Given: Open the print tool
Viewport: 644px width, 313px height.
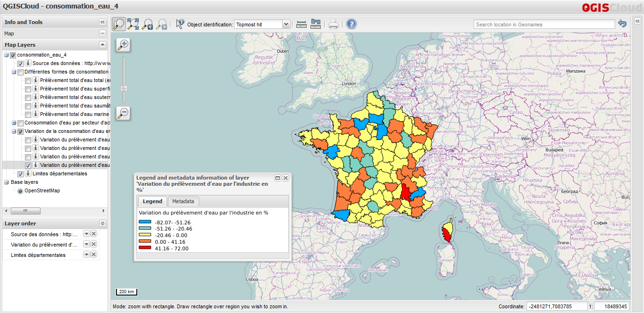Looking at the screenshot, I should pos(333,24).
